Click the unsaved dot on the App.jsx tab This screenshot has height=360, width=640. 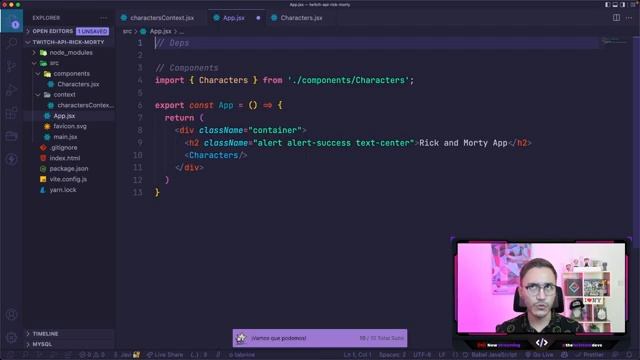258,18
